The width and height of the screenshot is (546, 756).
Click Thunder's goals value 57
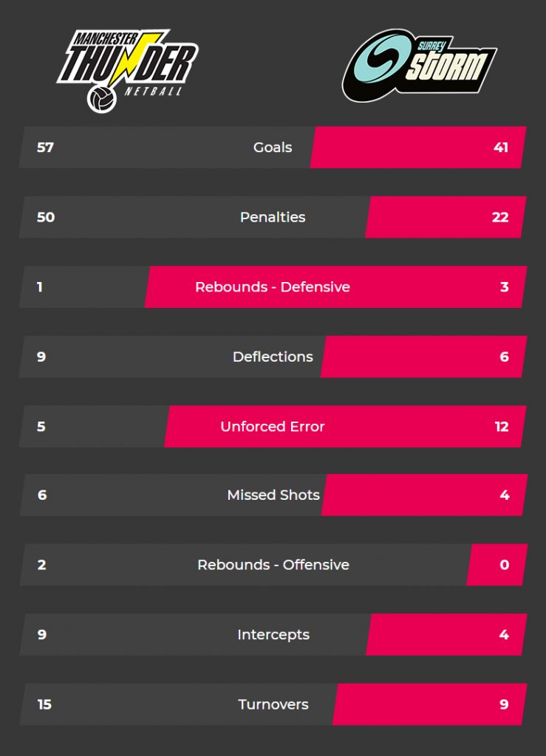[45, 148]
